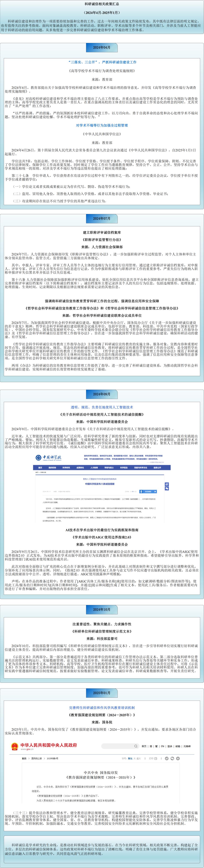Open 组织机构 menu in CAS navigation bar
This screenshot has width=204, height=868.
pos(52,468)
